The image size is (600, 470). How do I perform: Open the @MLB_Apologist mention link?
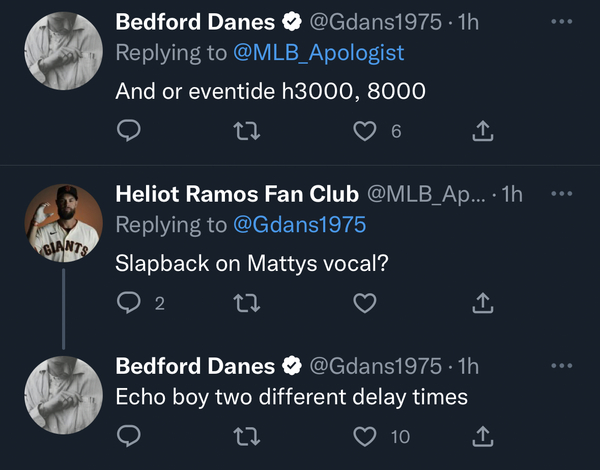[318, 52]
